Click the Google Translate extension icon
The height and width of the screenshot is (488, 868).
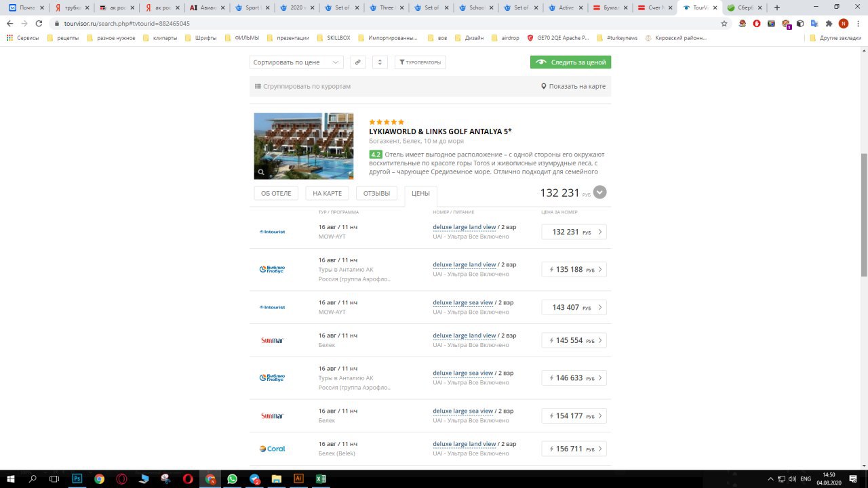tap(814, 23)
